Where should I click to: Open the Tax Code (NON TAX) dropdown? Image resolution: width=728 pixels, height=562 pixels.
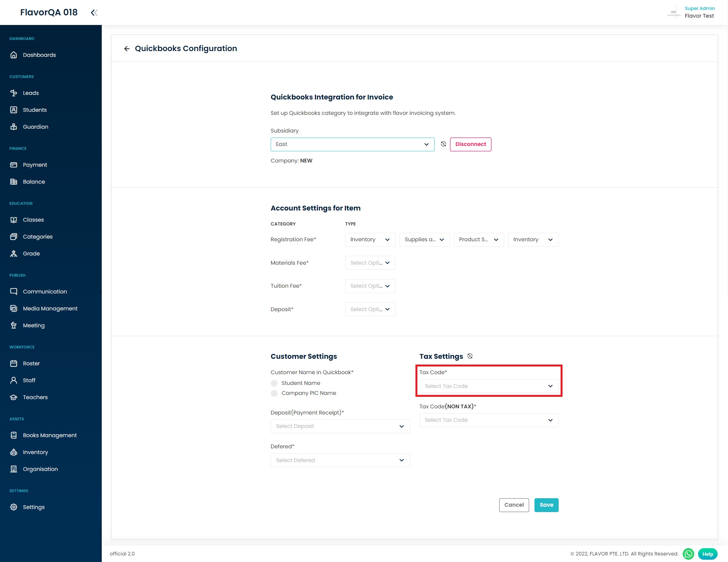pyautogui.click(x=489, y=420)
